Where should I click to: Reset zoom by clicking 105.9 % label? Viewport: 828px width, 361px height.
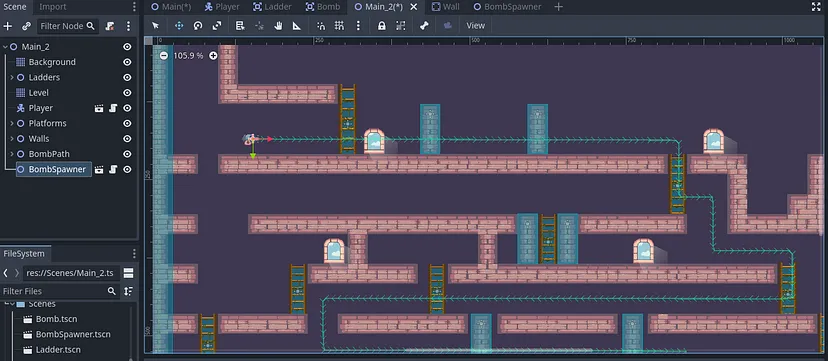pos(189,55)
